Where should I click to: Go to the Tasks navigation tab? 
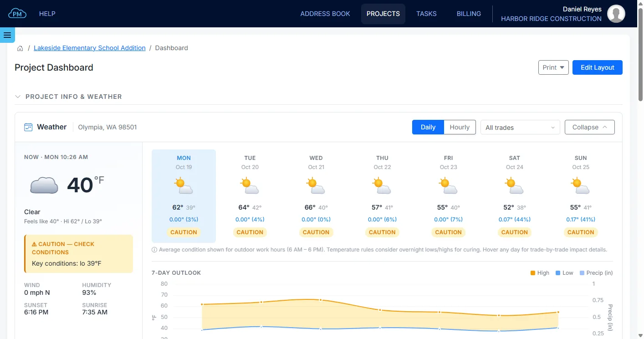pyautogui.click(x=426, y=14)
